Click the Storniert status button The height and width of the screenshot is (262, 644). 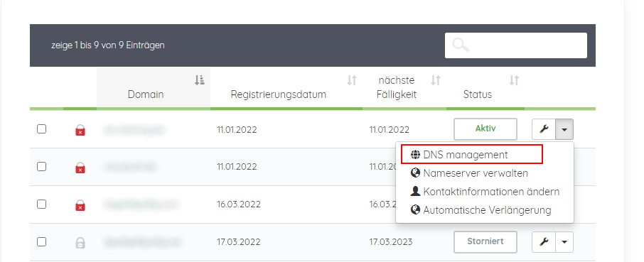tap(485, 241)
